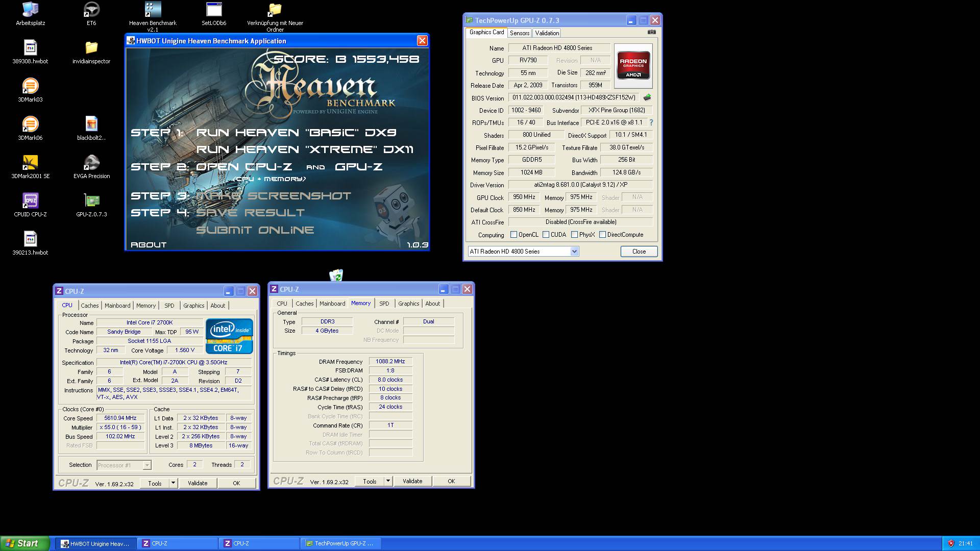The width and height of the screenshot is (980, 551).
Task: Open the SetLODb6 desktop icon
Action: point(214,14)
